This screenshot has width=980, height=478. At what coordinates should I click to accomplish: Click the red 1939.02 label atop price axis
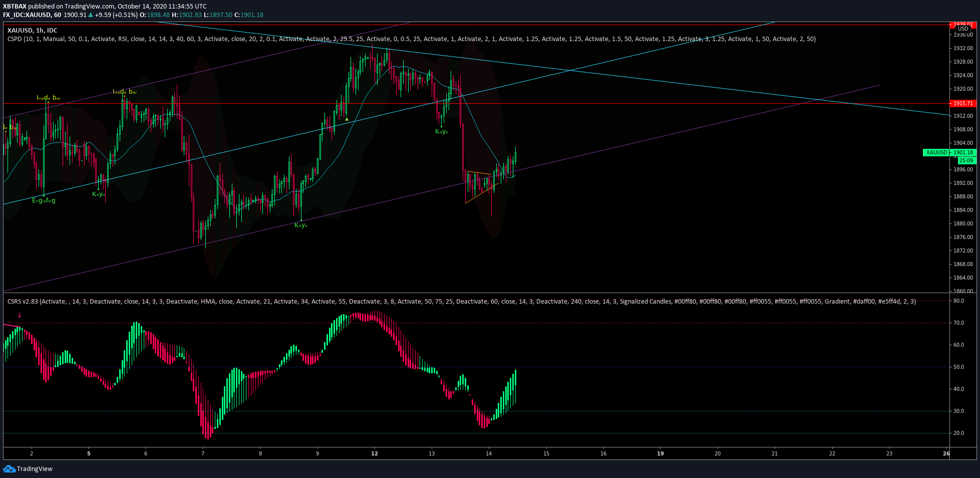[x=962, y=24]
